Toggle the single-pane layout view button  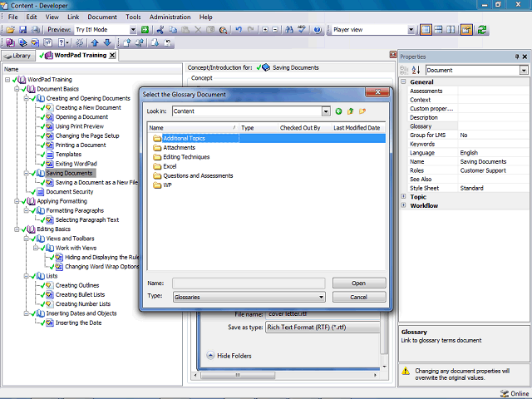[426, 30]
